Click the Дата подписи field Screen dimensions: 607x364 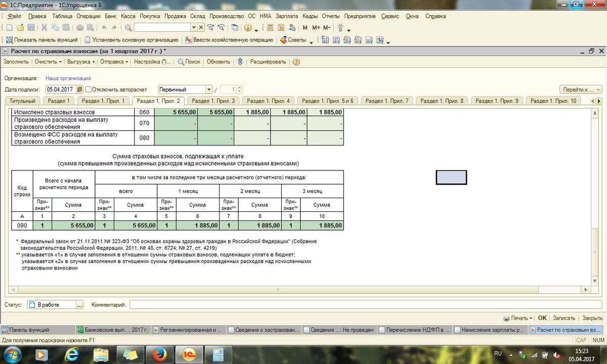pyautogui.click(x=60, y=89)
